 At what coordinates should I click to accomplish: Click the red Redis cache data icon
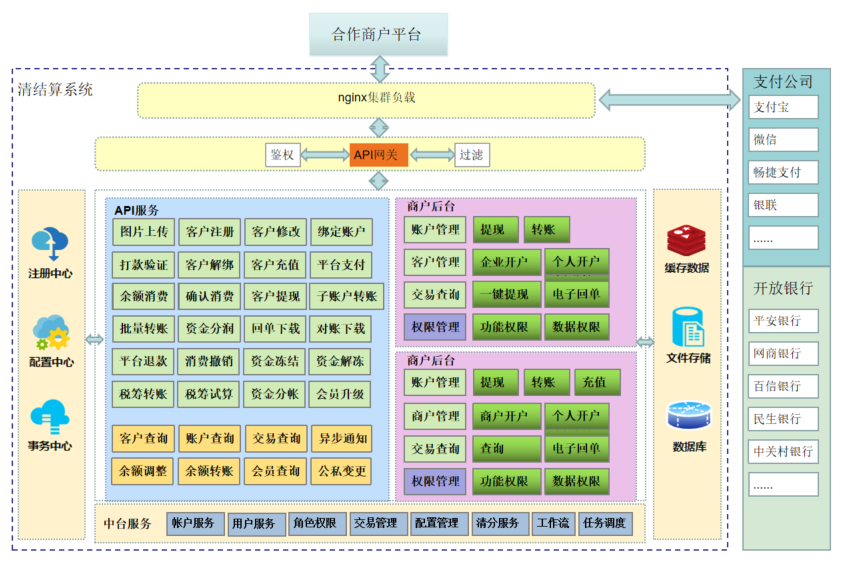click(687, 240)
